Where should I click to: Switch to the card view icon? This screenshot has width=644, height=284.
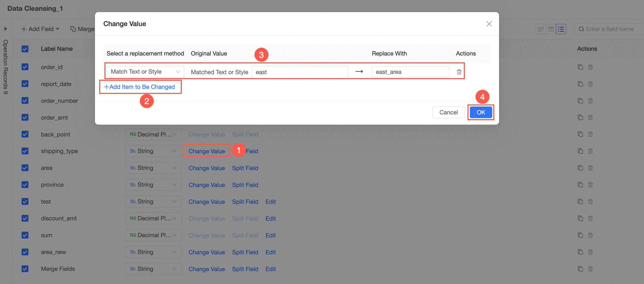point(541,29)
